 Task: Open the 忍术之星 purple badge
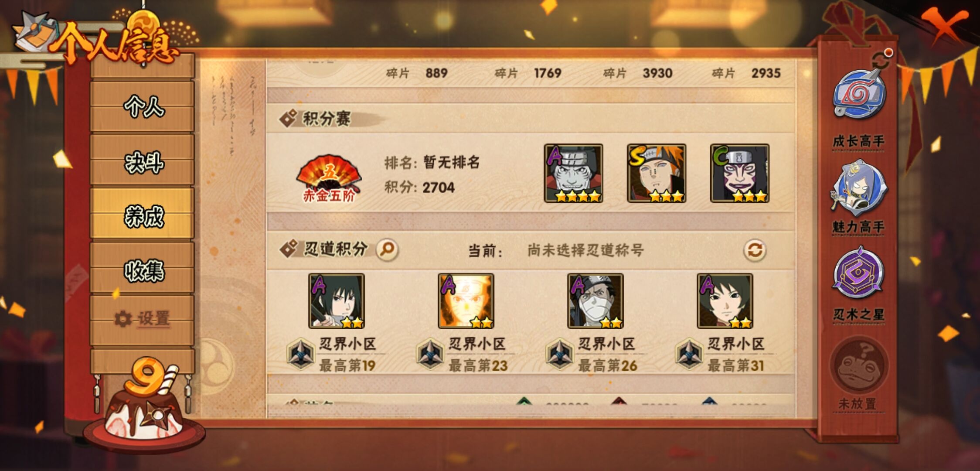(858, 273)
